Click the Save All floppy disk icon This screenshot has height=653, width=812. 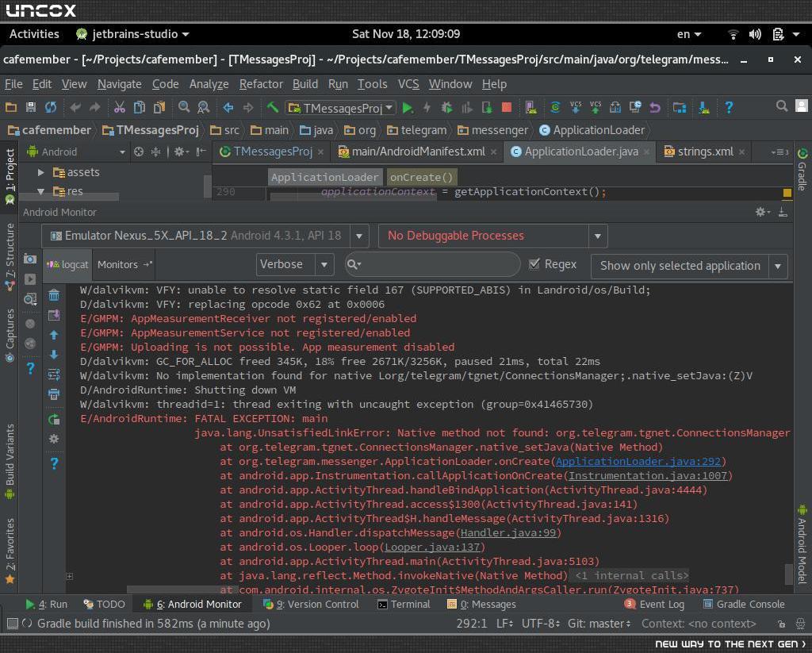tap(31, 107)
